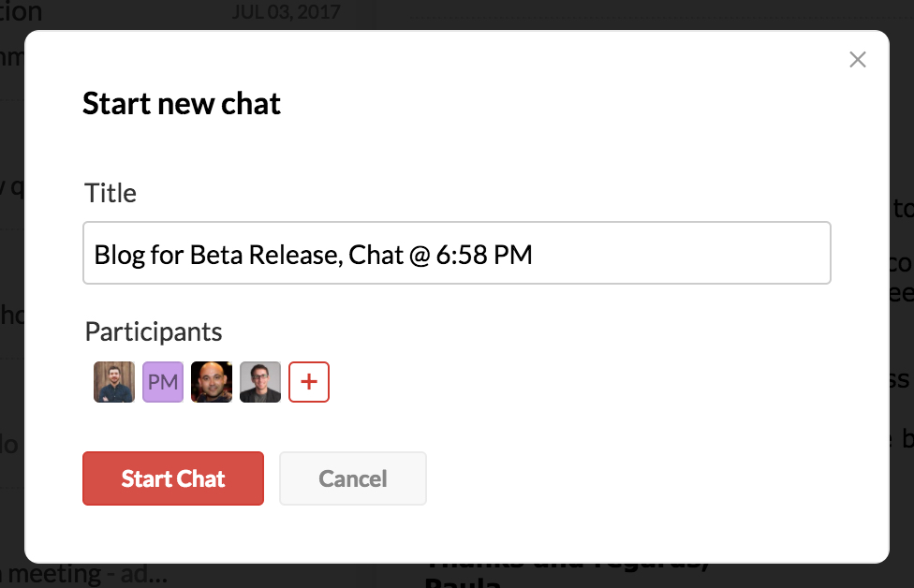Select the purple PM participant avatar
Image resolution: width=914 pixels, height=588 pixels.
pyautogui.click(x=163, y=382)
